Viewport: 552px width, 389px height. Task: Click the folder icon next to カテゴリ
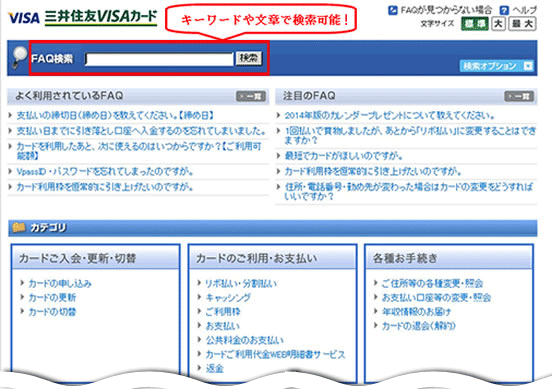click(19, 227)
